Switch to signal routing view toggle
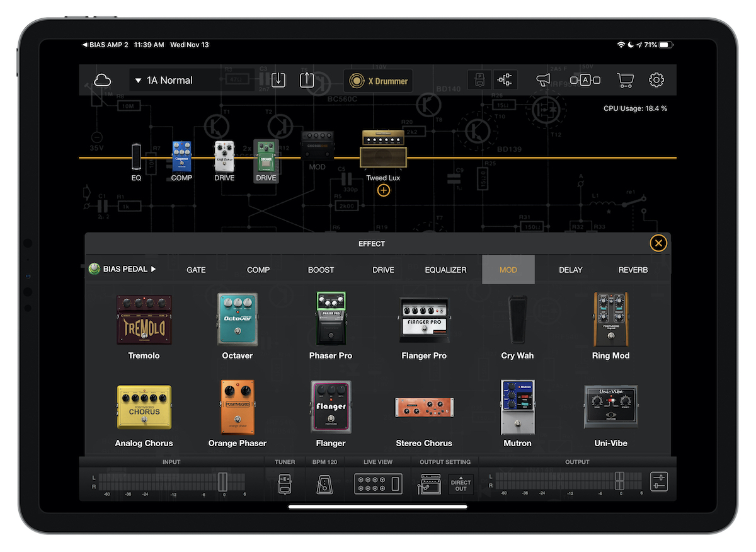 tap(505, 80)
